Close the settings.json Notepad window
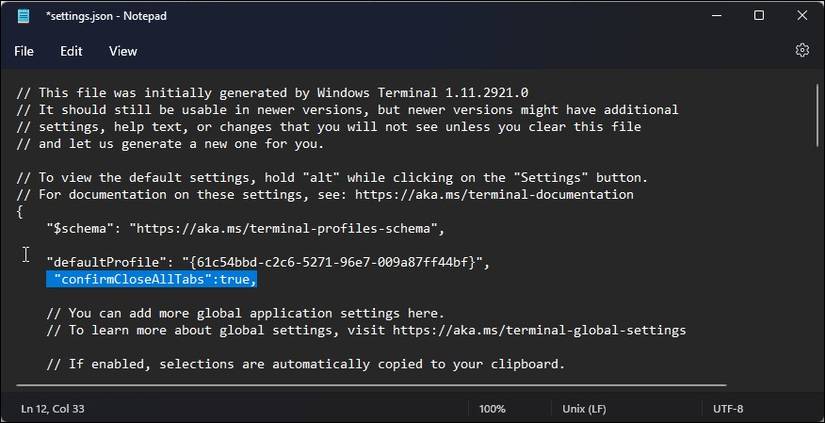Screen dimensions: 825x423 pyautogui.click(x=802, y=16)
